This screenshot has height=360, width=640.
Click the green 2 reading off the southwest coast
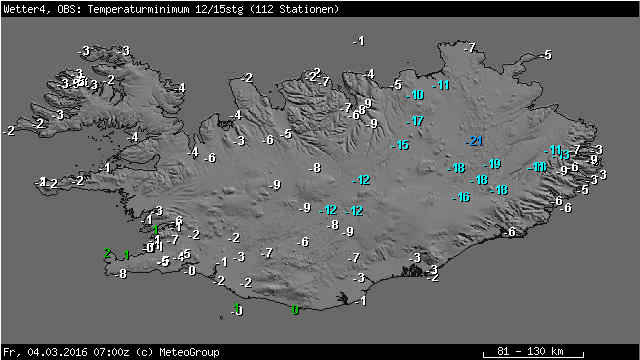tap(107, 253)
